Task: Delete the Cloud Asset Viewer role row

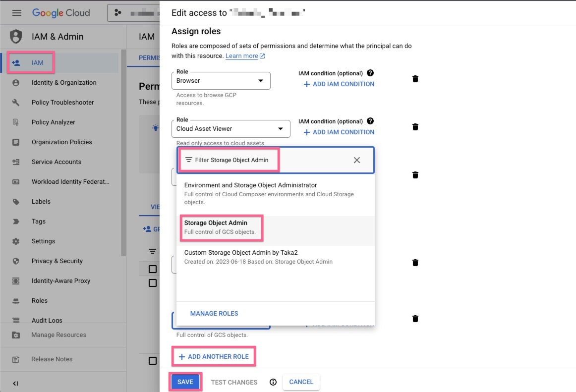Action: point(415,127)
